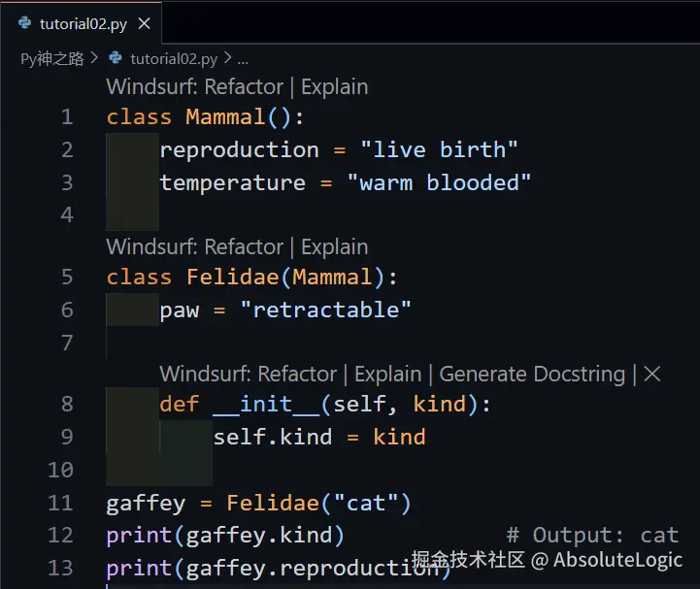Click the kind parameter on line 8
Image resolution: width=700 pixels, height=589 pixels.
439,405
